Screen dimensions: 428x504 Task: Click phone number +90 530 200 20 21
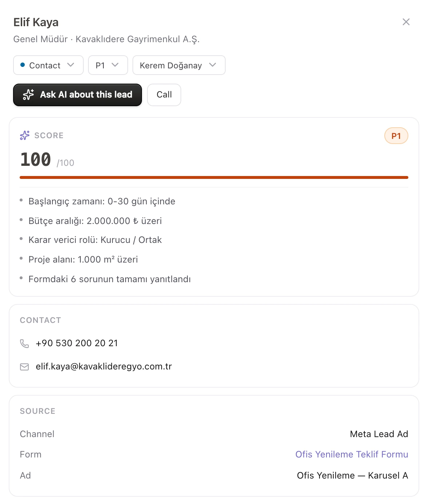[77, 343]
